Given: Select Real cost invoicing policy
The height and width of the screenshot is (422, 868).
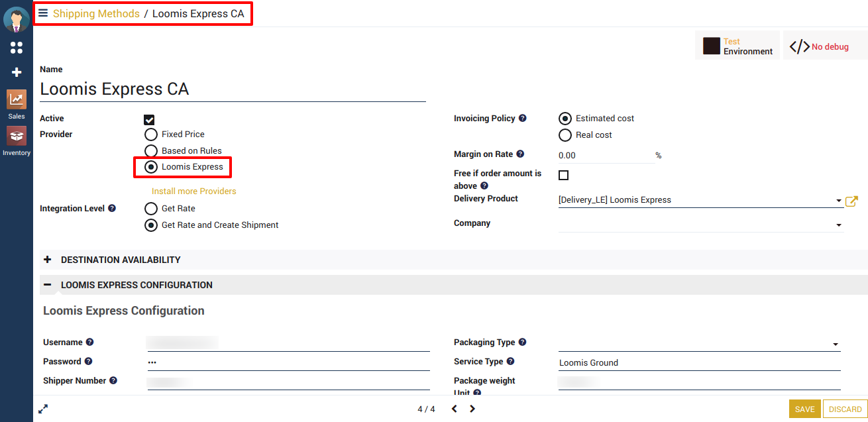Looking at the screenshot, I should (565, 135).
